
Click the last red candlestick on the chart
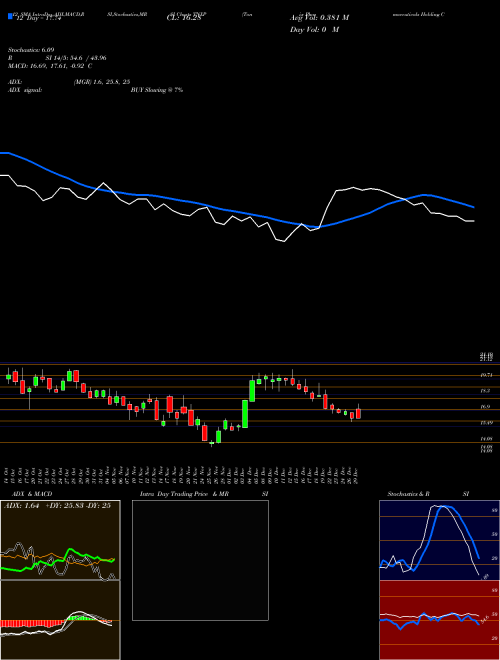[358, 413]
